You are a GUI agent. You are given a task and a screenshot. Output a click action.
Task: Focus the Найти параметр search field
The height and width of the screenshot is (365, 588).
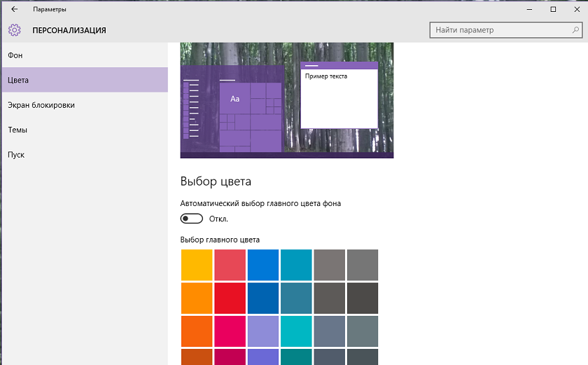point(497,30)
